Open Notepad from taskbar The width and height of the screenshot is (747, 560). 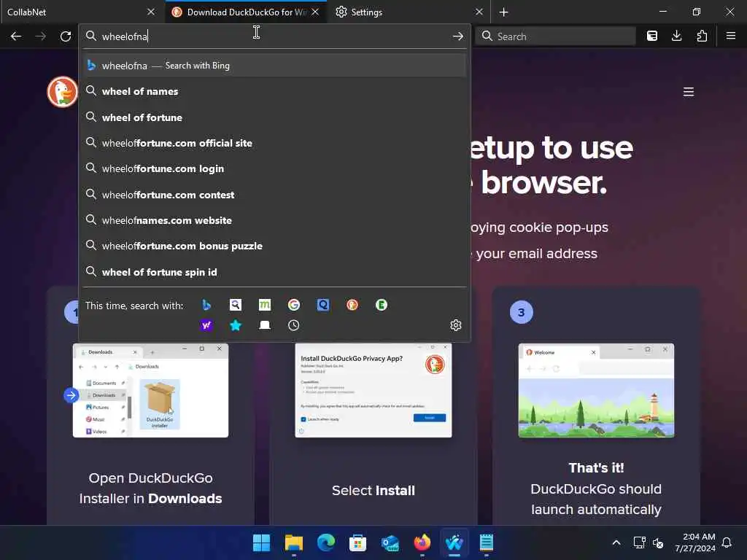[x=487, y=542]
